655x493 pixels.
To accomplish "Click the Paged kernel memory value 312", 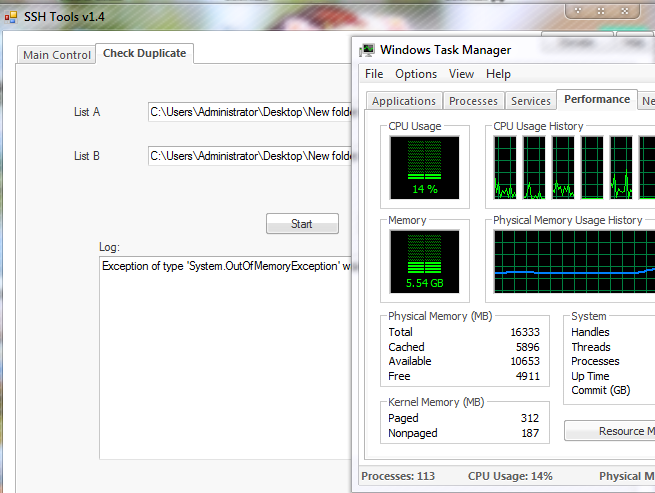I will pyautogui.click(x=530, y=418).
